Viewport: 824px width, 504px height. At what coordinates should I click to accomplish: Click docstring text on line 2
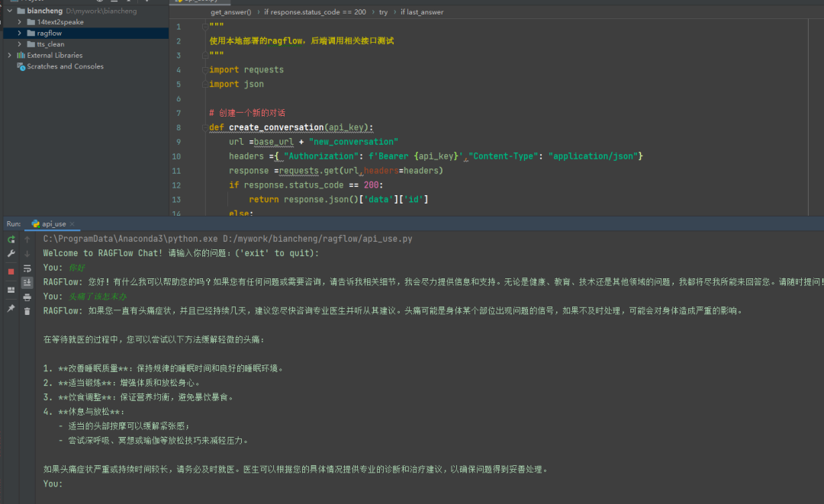[x=301, y=41]
